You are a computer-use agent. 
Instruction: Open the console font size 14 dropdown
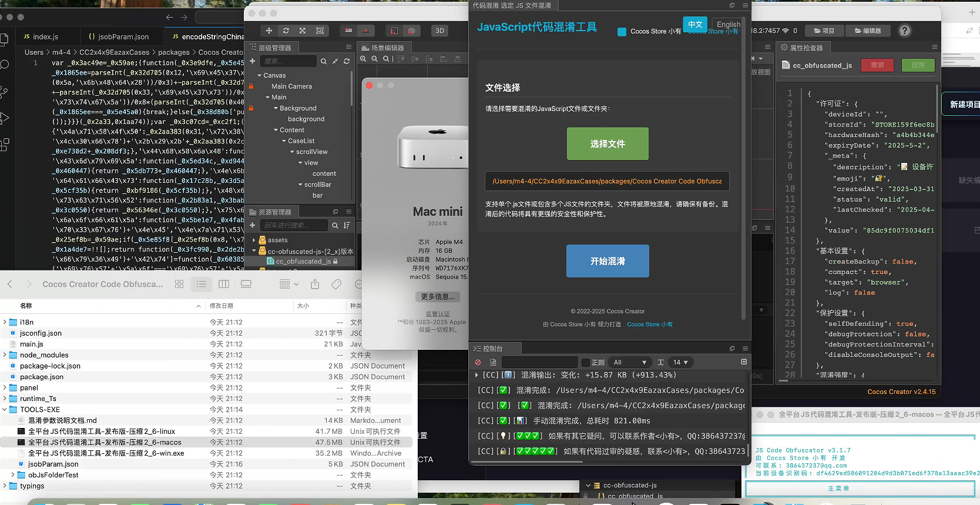point(681,363)
